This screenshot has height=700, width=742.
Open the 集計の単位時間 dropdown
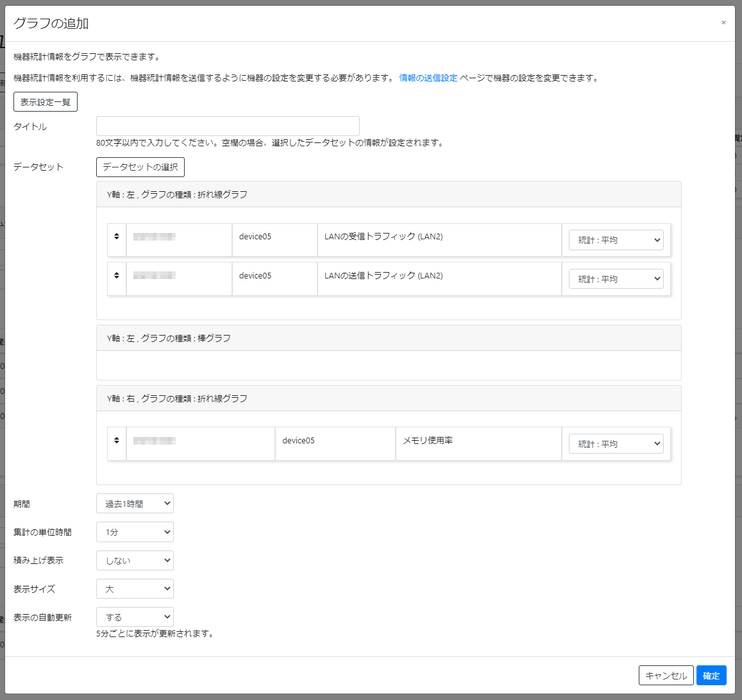click(135, 531)
